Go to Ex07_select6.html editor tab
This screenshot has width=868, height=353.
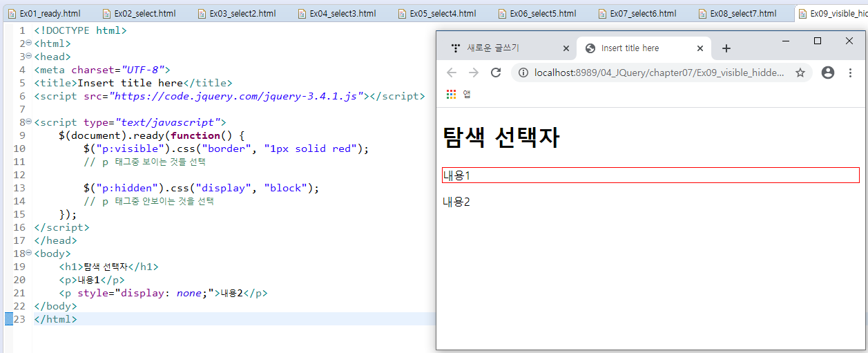click(x=638, y=13)
